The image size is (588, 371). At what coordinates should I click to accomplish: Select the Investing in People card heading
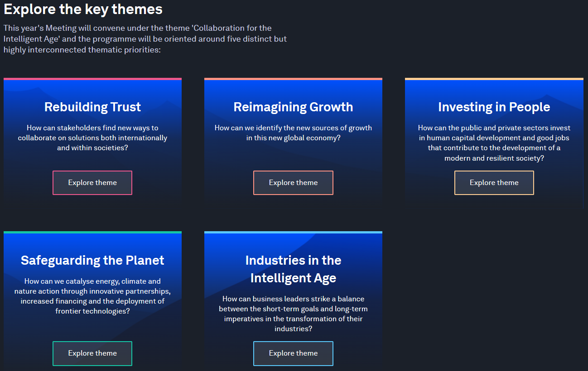click(x=494, y=107)
